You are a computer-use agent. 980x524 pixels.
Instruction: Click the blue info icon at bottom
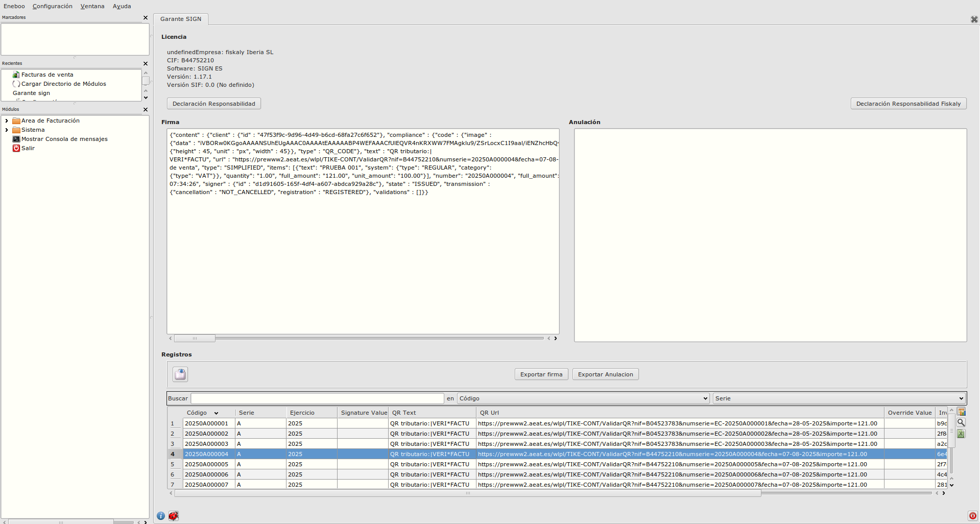[x=161, y=516]
